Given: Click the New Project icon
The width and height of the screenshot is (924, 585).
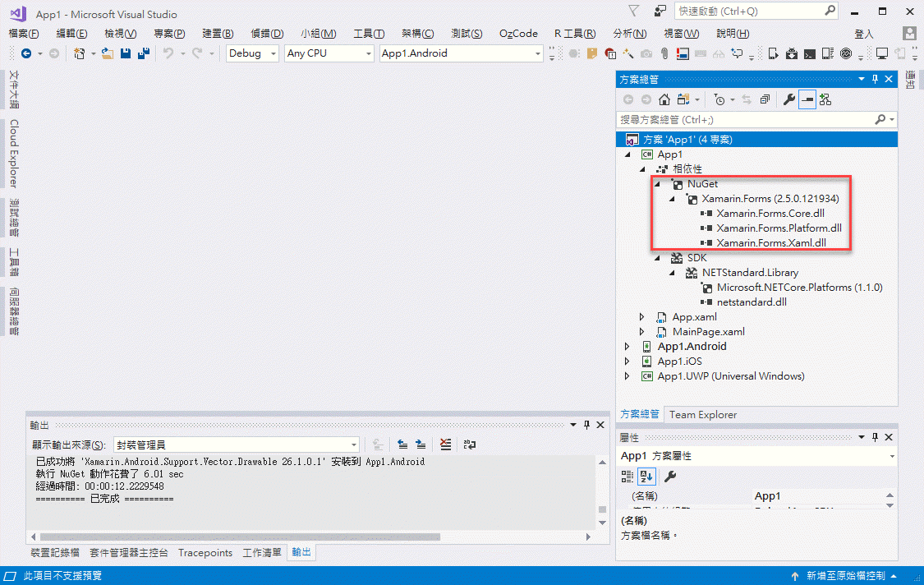Looking at the screenshot, I should pos(79,53).
